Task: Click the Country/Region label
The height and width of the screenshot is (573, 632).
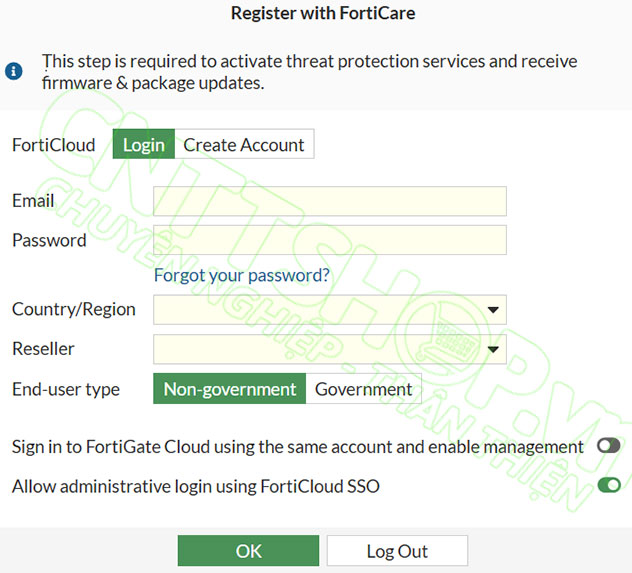Action: click(x=74, y=309)
